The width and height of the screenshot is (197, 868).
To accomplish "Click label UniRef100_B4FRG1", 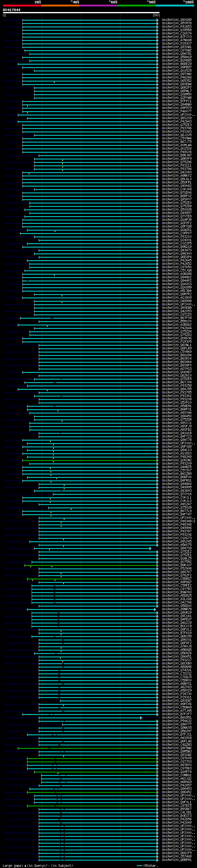I will click(x=177, y=481).
